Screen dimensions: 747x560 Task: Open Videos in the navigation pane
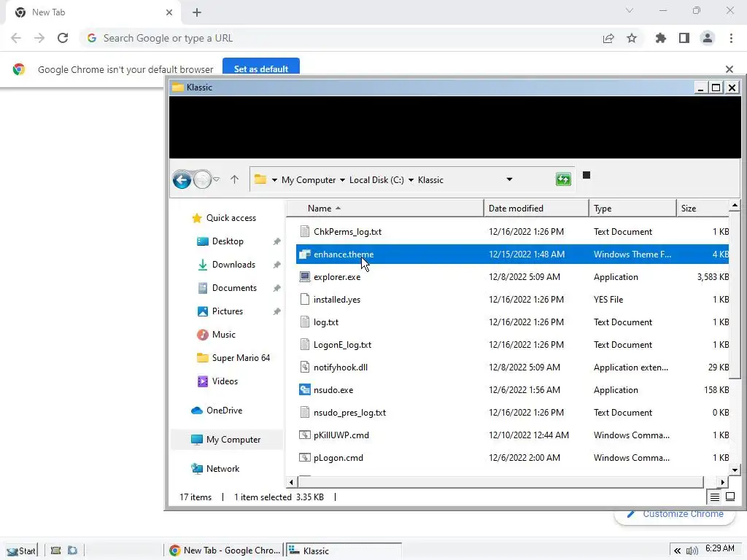[225, 381]
